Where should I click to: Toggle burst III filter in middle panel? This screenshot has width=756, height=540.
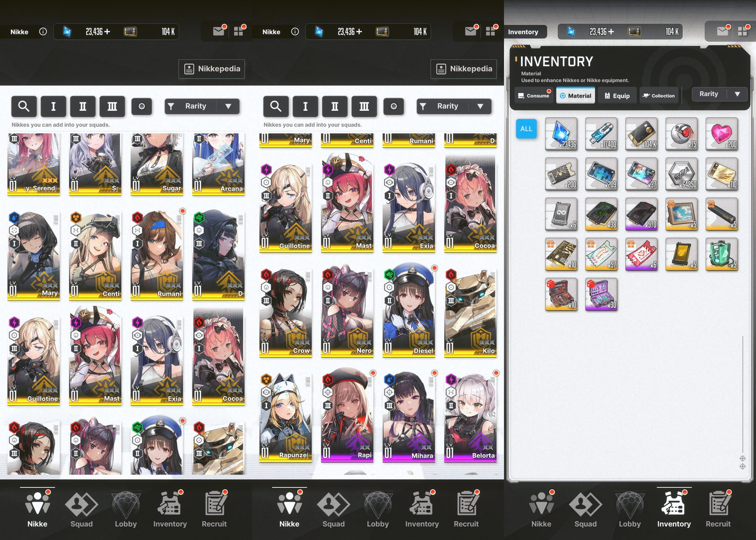coord(364,106)
